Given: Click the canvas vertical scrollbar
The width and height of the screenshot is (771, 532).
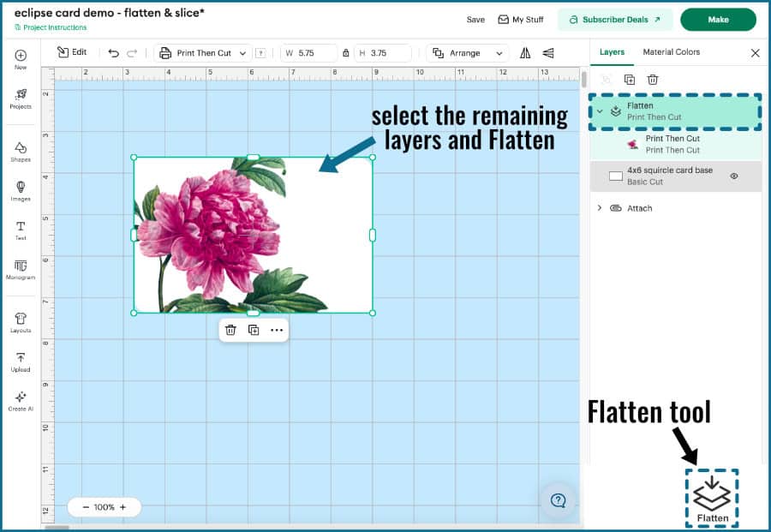Looking at the screenshot, I should (583, 80).
